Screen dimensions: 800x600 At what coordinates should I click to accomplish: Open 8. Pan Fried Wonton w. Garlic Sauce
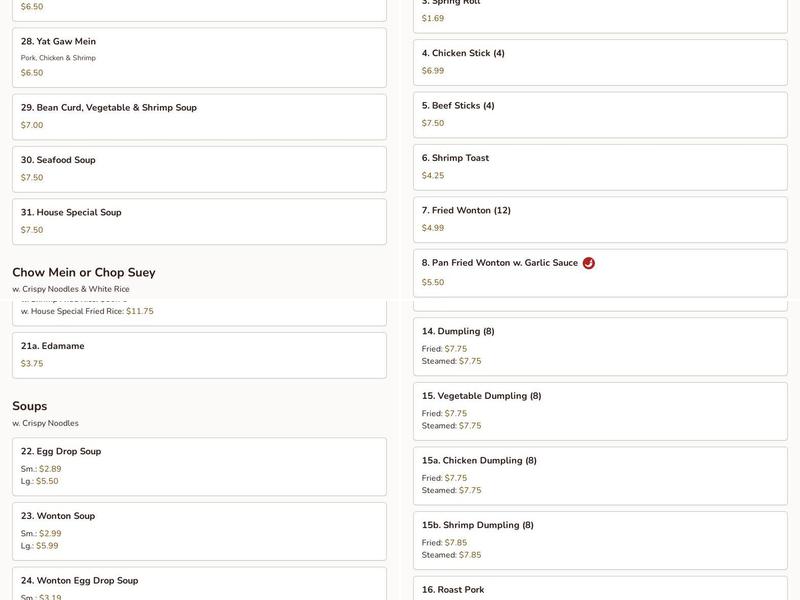tap(600, 273)
